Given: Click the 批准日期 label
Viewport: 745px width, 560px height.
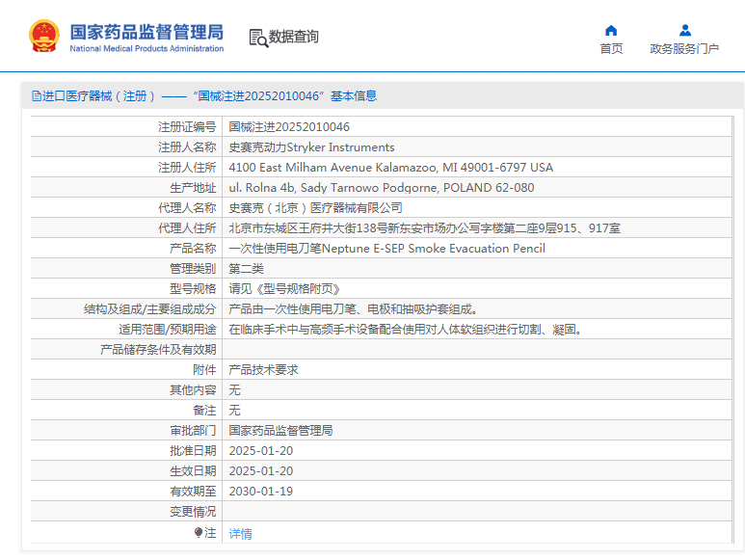Looking at the screenshot, I should 193,451.
